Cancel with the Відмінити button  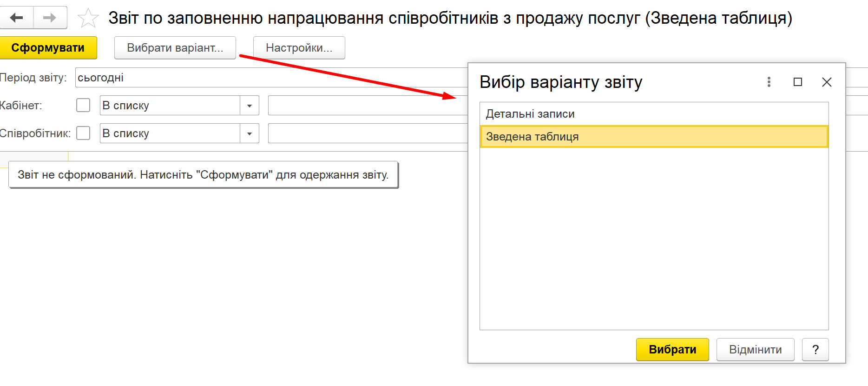pyautogui.click(x=755, y=350)
